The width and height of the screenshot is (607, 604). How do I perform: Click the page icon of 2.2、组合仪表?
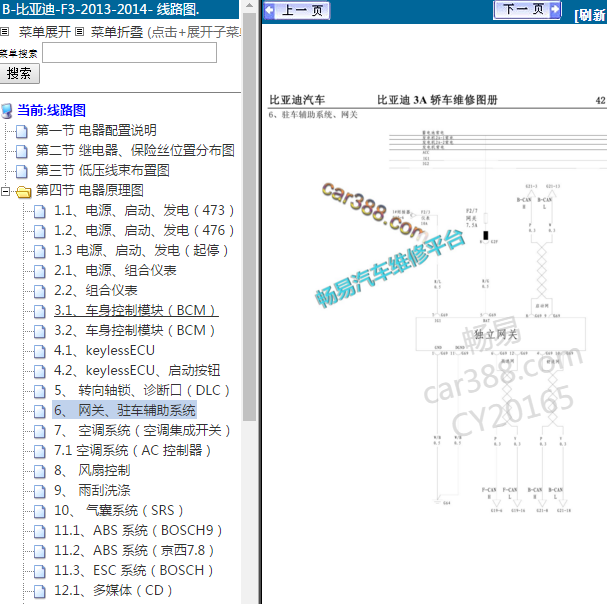coord(39,292)
